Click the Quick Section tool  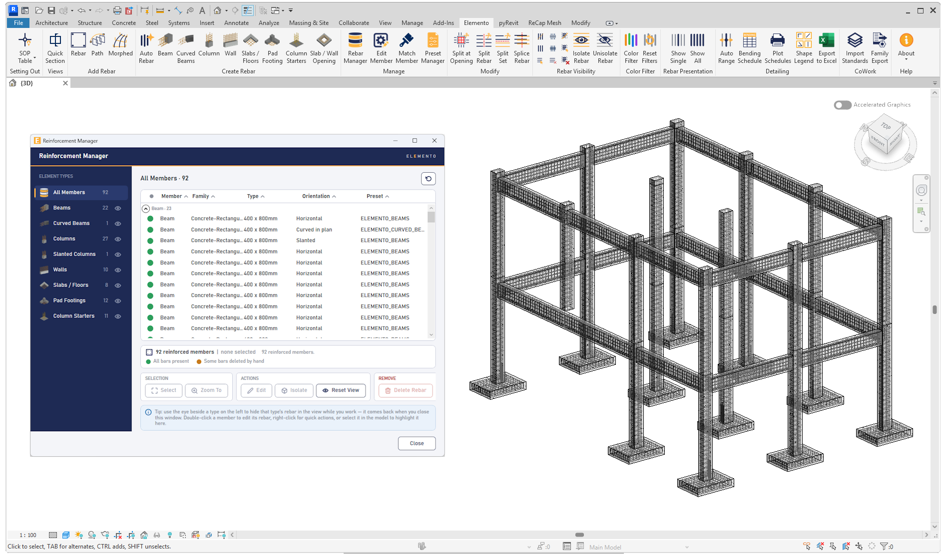55,48
